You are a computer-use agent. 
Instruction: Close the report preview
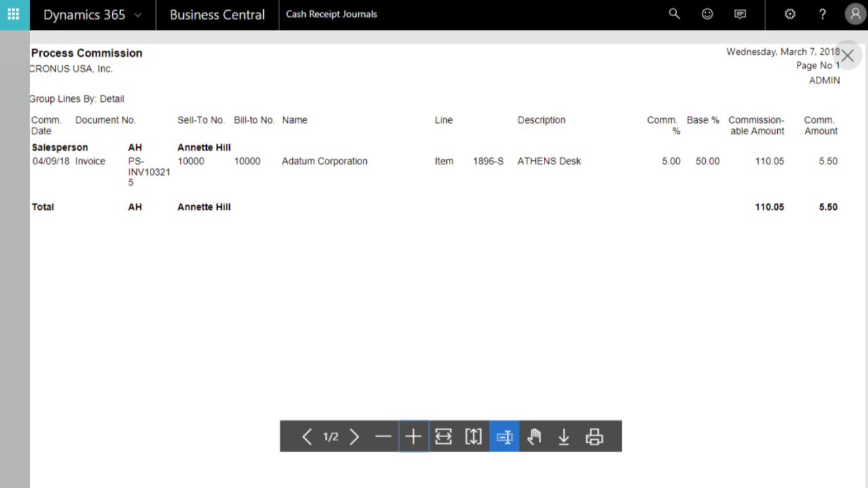[x=848, y=56]
